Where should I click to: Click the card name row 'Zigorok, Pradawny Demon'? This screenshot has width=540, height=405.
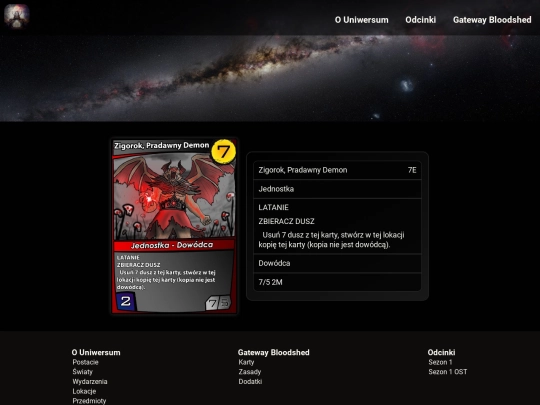(x=337, y=170)
